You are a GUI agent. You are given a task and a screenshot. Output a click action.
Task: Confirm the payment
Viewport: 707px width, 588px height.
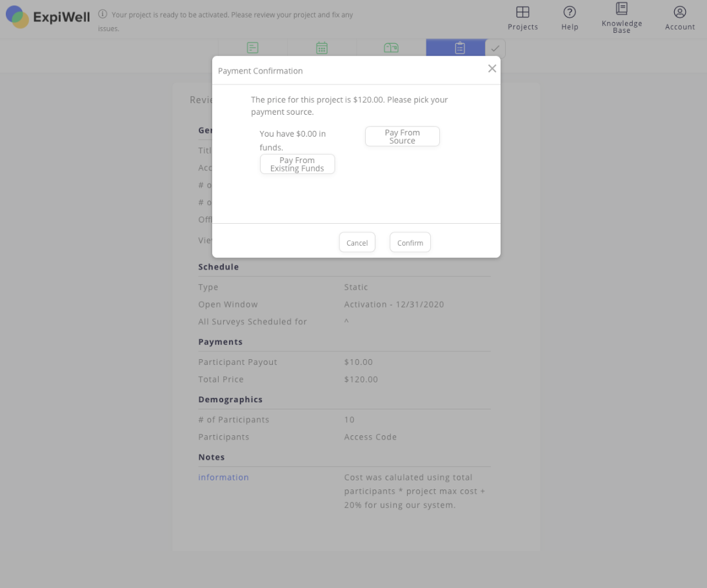coord(410,242)
